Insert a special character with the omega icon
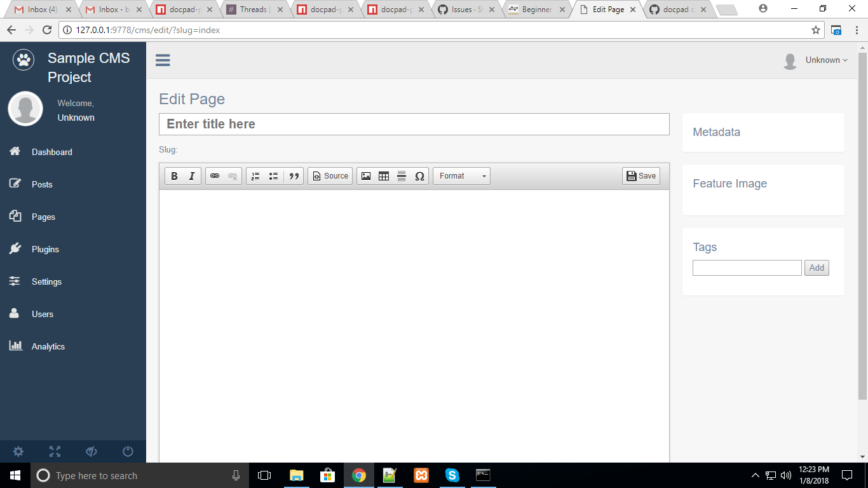868x488 pixels. [419, 176]
